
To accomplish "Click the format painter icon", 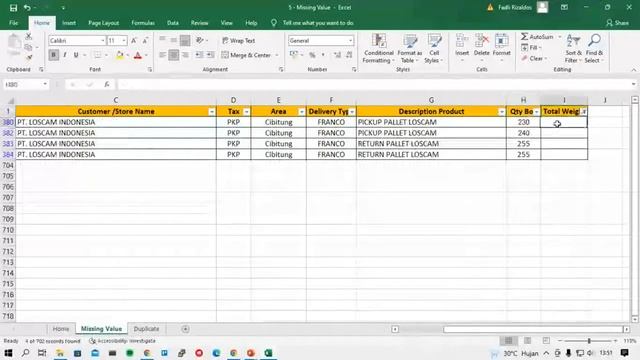I will pyautogui.click(x=29, y=58).
